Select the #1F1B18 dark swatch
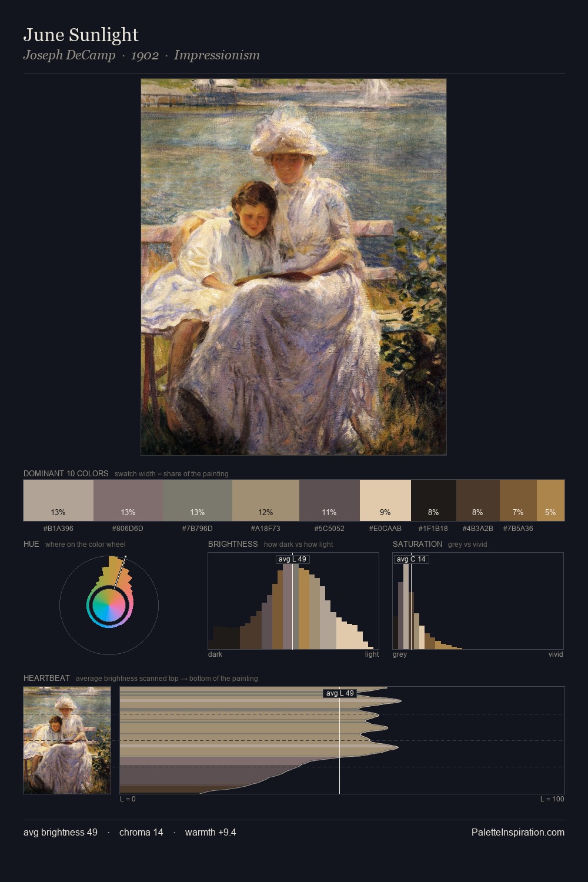Image resolution: width=588 pixels, height=882 pixels. tap(433, 500)
